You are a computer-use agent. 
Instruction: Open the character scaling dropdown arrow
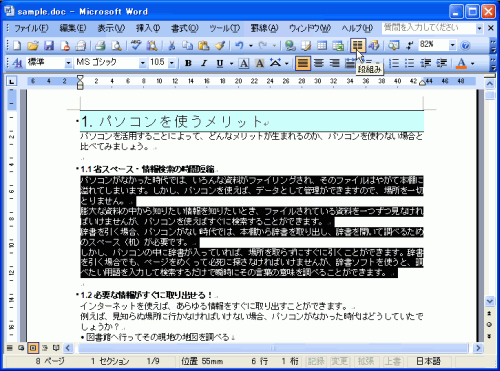[286, 63]
